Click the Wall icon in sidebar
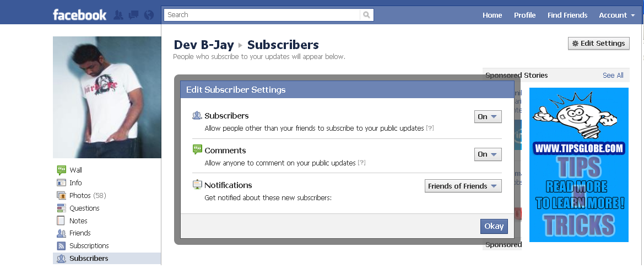 point(61,170)
